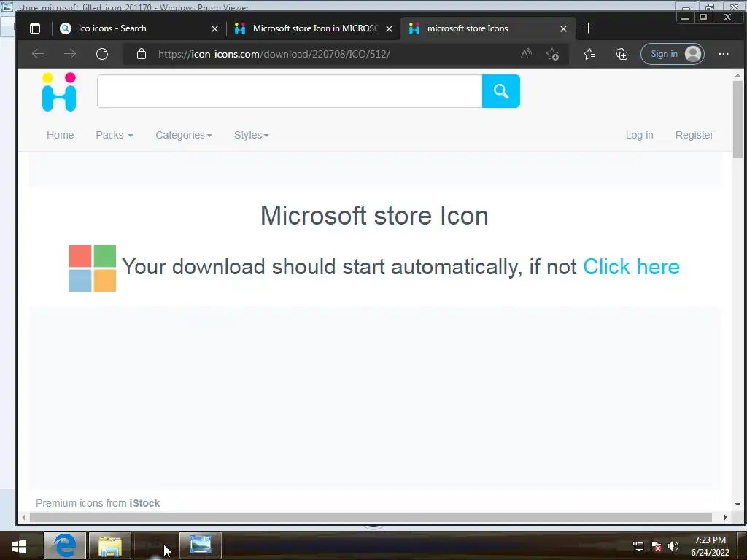Click the browser forward arrow
Viewport: 747px width, 560px height.
coord(70,54)
